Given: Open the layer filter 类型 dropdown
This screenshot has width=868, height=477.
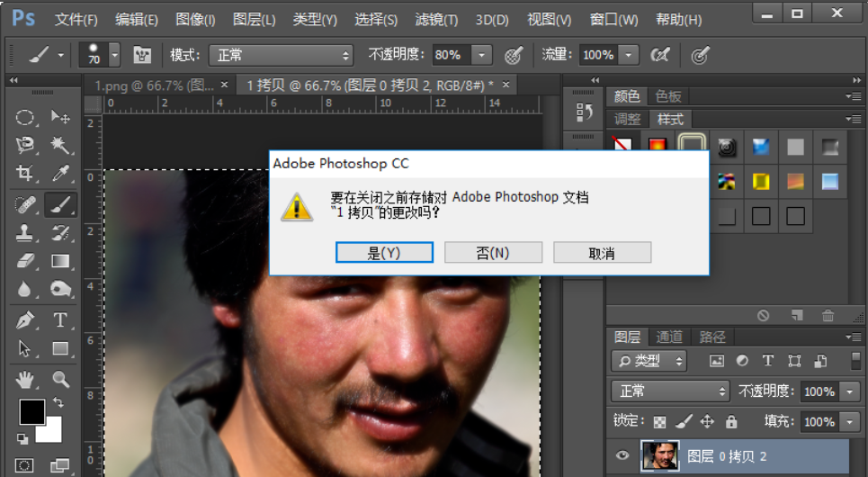Looking at the screenshot, I should point(649,361).
